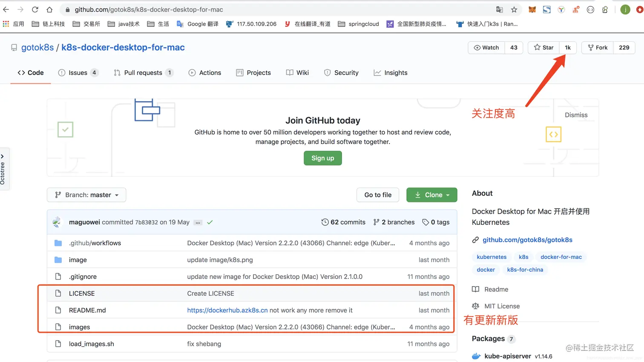This screenshot has height=362, width=644.
Task: Open the maguowei author link
Action: pos(84,222)
